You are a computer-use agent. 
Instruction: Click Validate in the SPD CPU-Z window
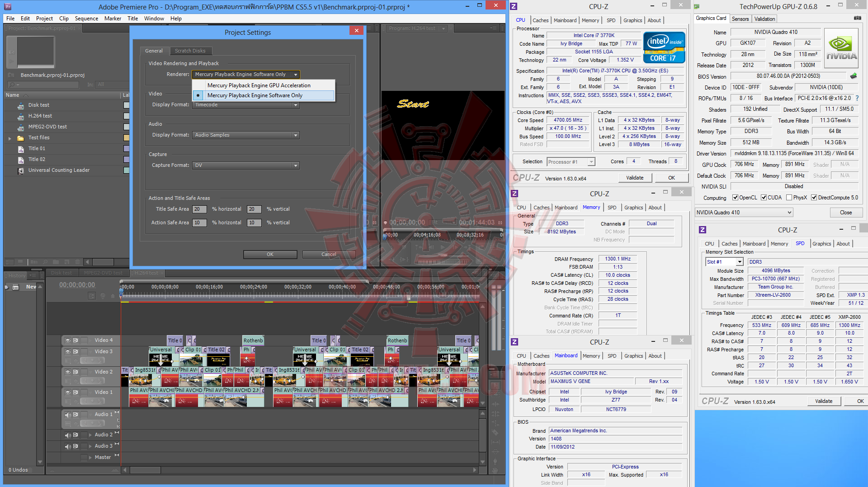point(824,401)
